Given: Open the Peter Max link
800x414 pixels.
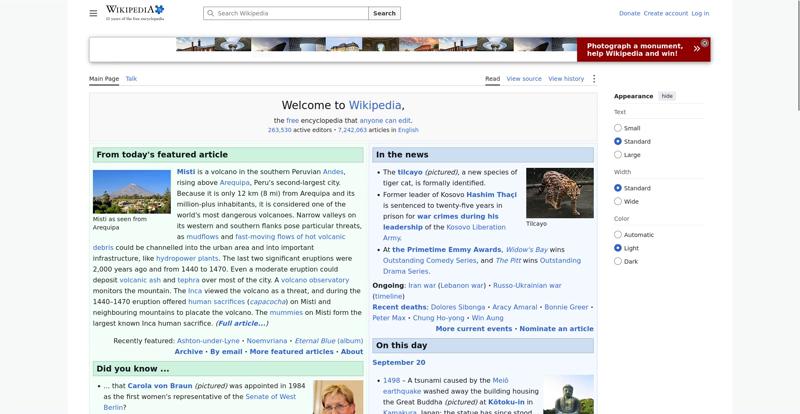Looking at the screenshot, I should [x=389, y=318].
